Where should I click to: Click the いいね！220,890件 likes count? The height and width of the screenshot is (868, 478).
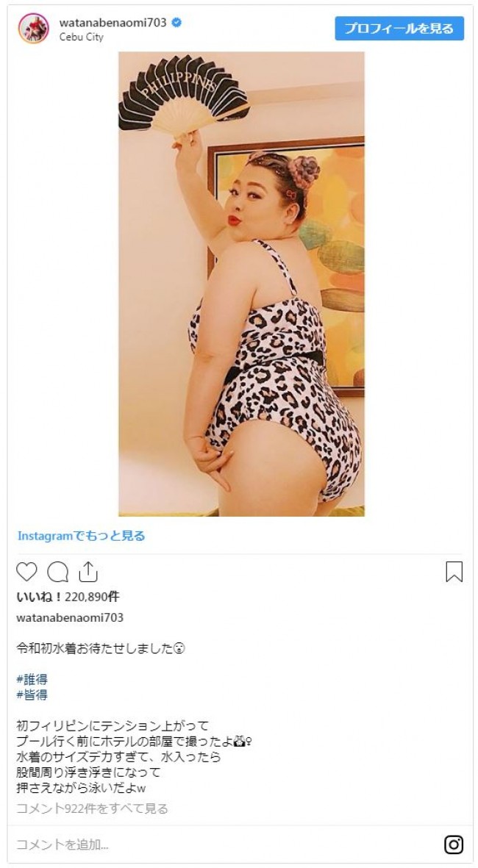point(68,597)
